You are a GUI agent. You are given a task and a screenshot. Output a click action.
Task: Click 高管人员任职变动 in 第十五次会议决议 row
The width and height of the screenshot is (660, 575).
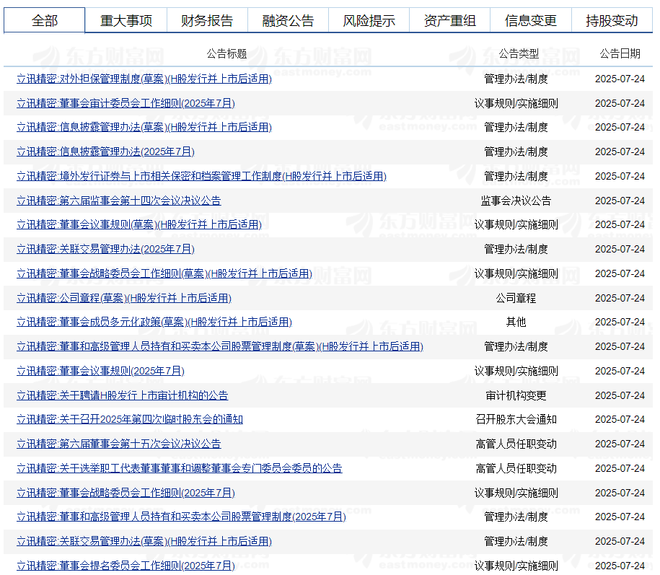click(516, 443)
